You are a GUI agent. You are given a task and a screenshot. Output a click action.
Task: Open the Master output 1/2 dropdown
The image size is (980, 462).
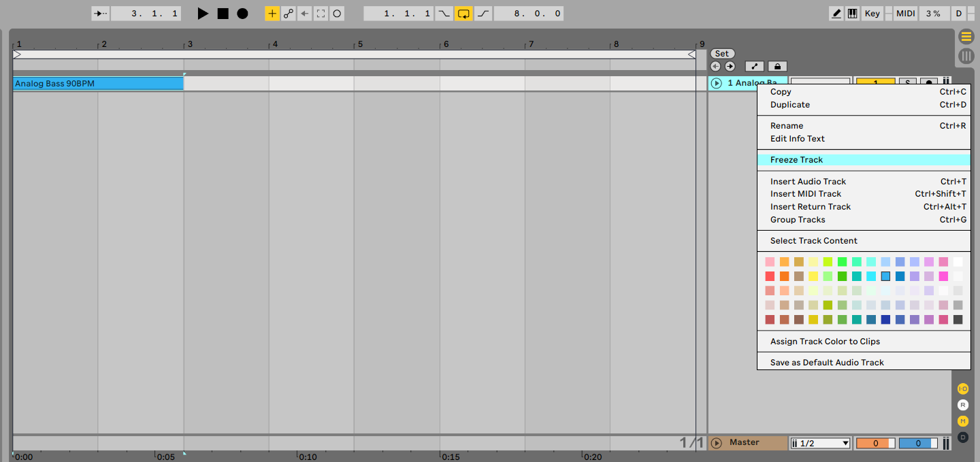pyautogui.click(x=821, y=444)
